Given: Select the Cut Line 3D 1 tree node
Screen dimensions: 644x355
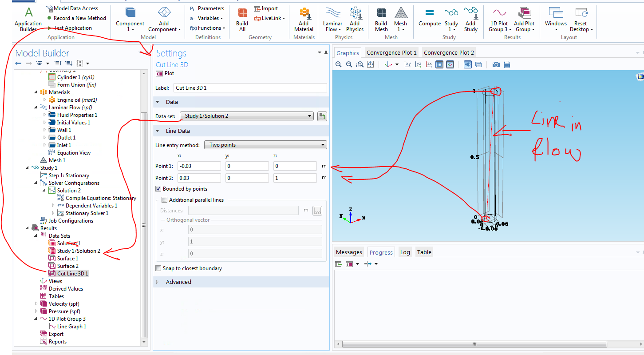Looking at the screenshot, I should [68, 274].
